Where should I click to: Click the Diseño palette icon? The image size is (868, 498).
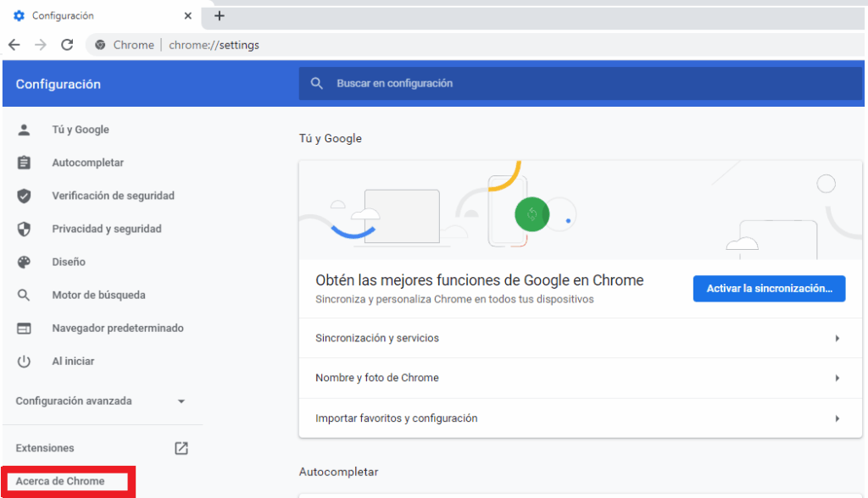tap(24, 262)
